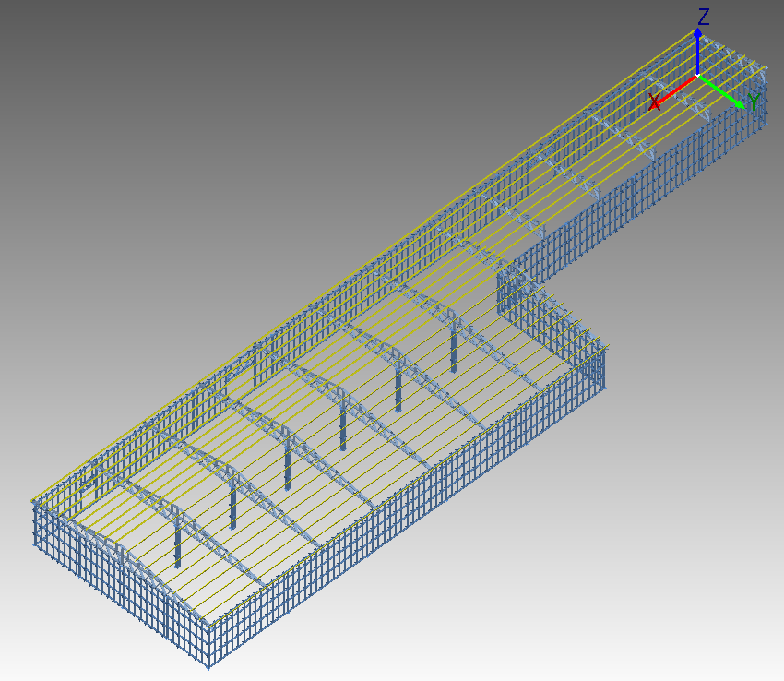This screenshot has height=681, width=784.
Task: Select the red X axis arrow
Action: click(x=676, y=90)
